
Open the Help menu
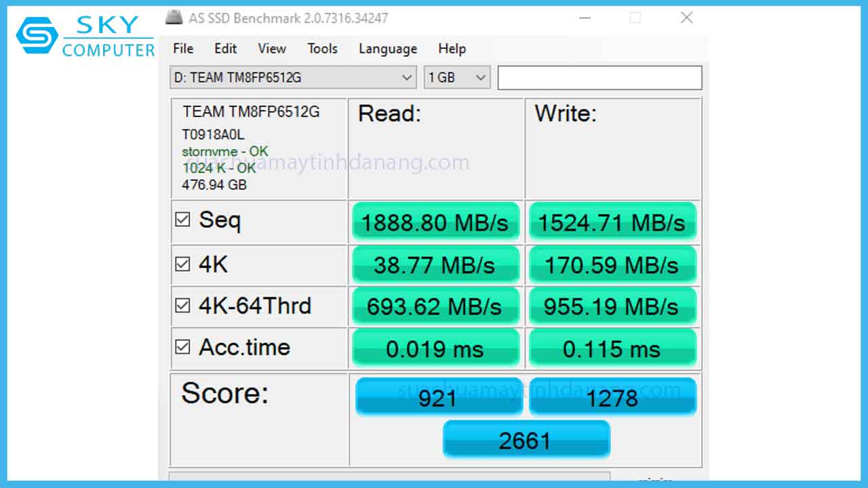[452, 49]
